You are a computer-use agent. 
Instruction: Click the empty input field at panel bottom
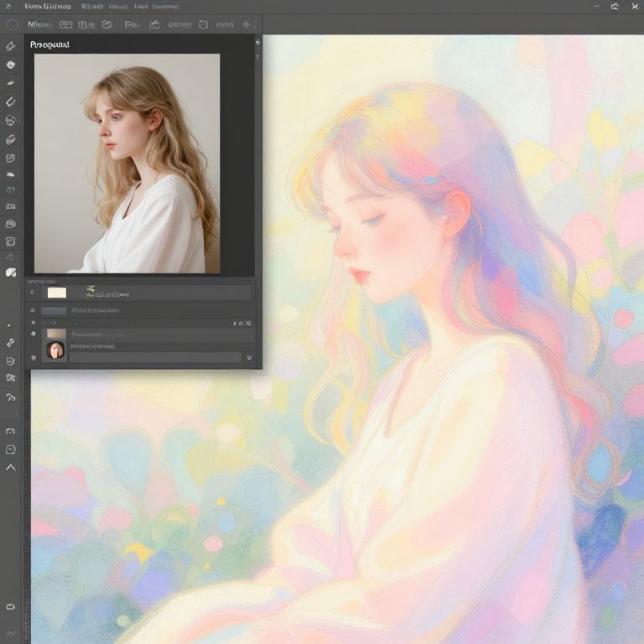pyautogui.click(x=155, y=357)
